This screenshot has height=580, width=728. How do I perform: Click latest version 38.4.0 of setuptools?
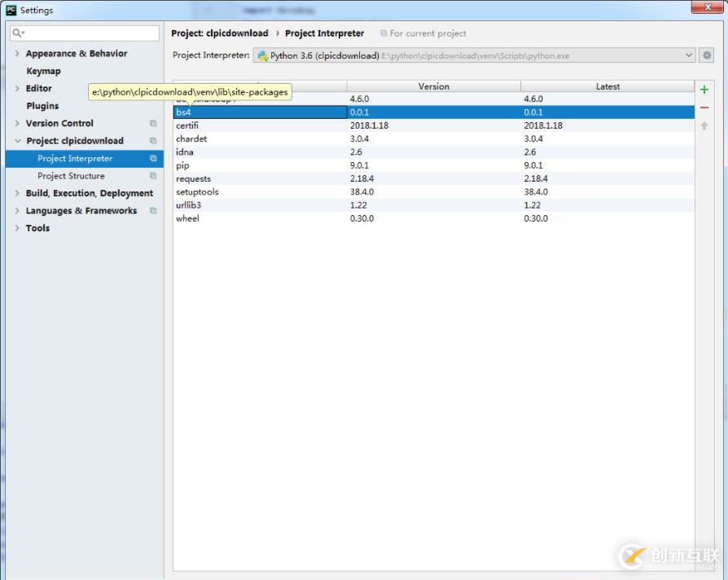click(x=536, y=191)
